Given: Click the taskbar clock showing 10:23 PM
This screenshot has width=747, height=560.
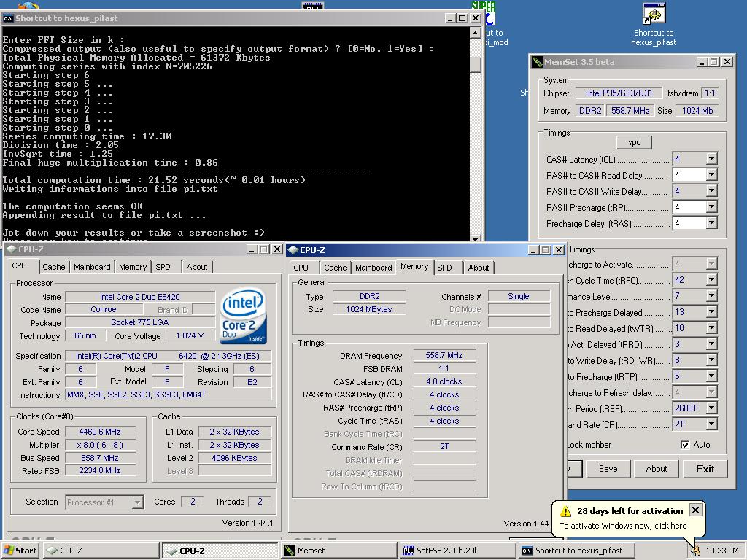Looking at the screenshot, I should (722, 551).
